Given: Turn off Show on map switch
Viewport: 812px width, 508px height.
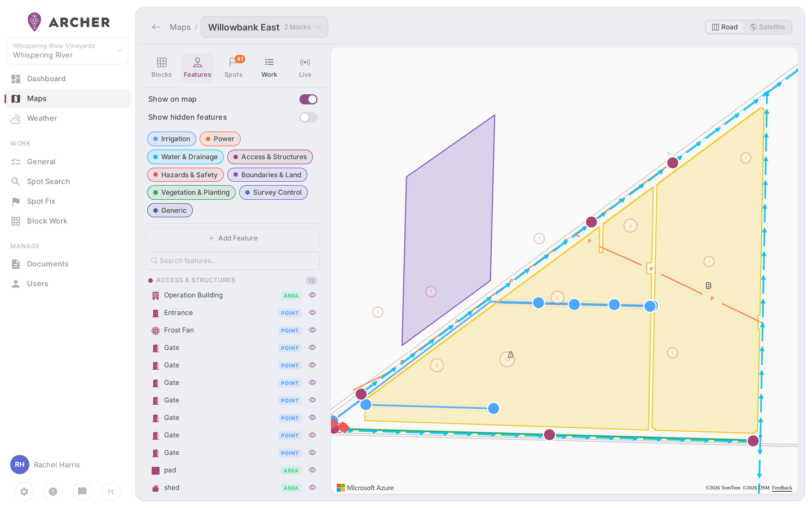Looking at the screenshot, I should [308, 99].
